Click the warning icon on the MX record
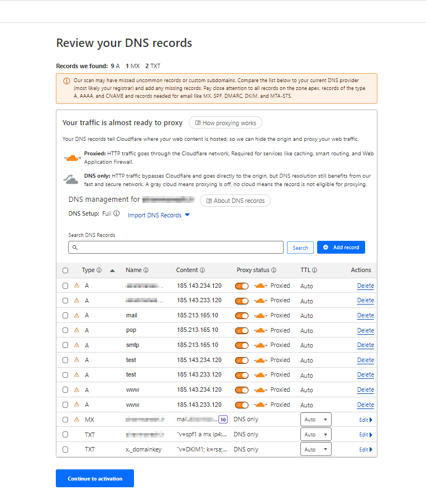 (76, 420)
